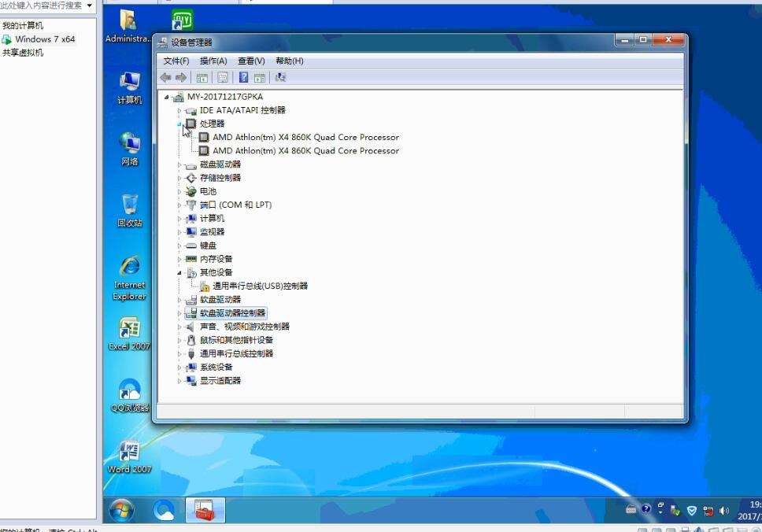Expand the 端口 (COM 和 LPT) node
This screenshot has height=532, width=762.
point(179,205)
